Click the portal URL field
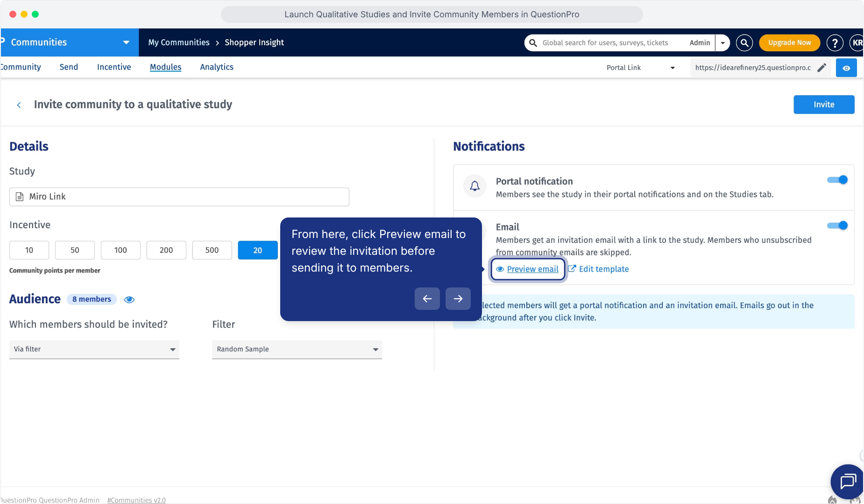Image resolution: width=864 pixels, height=504 pixels. (753, 68)
